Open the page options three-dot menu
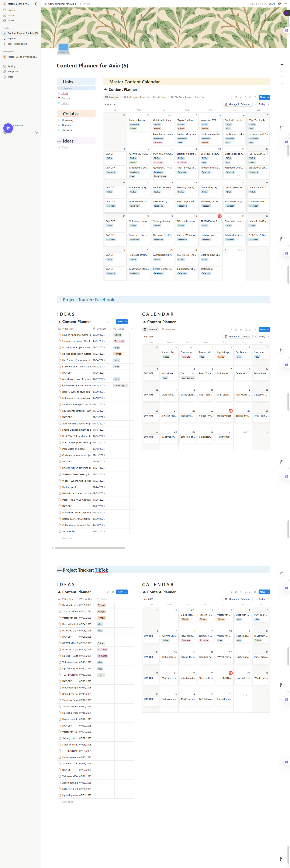The height and width of the screenshot is (868, 290). click(285, 4)
